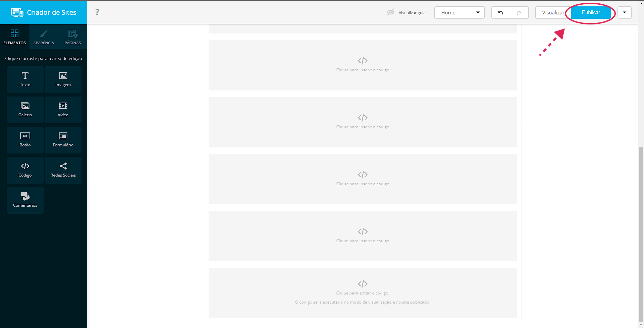Select the Redes Sociais element
644x328 pixels.
point(63,170)
